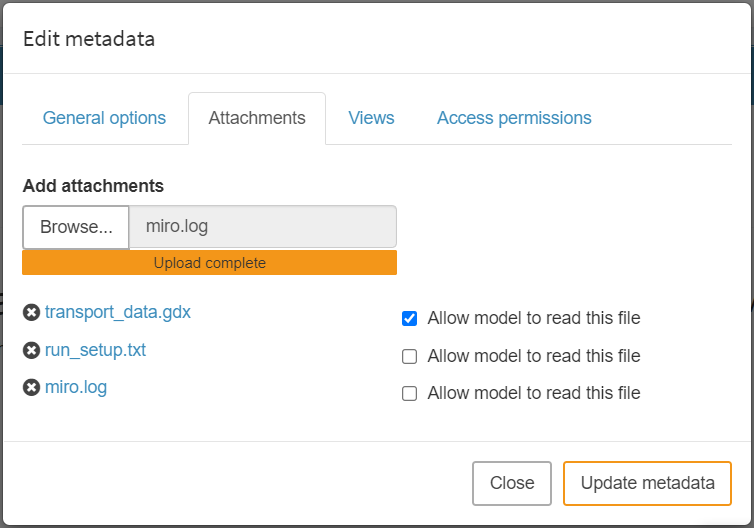This screenshot has width=754, height=528.
Task: Click the Upload complete progress bar
Action: point(210,263)
